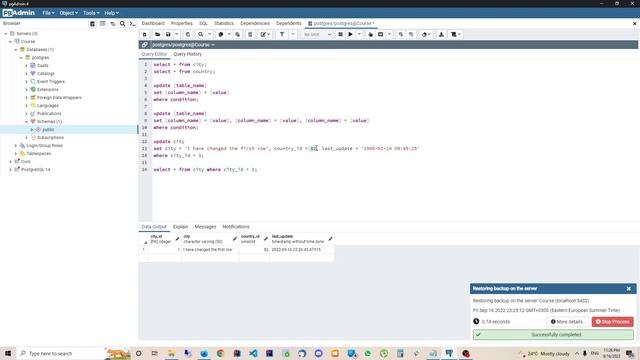The width and height of the screenshot is (640, 360).
Task: Select the Foreign Data Wrappers tree item
Action: 59,98
